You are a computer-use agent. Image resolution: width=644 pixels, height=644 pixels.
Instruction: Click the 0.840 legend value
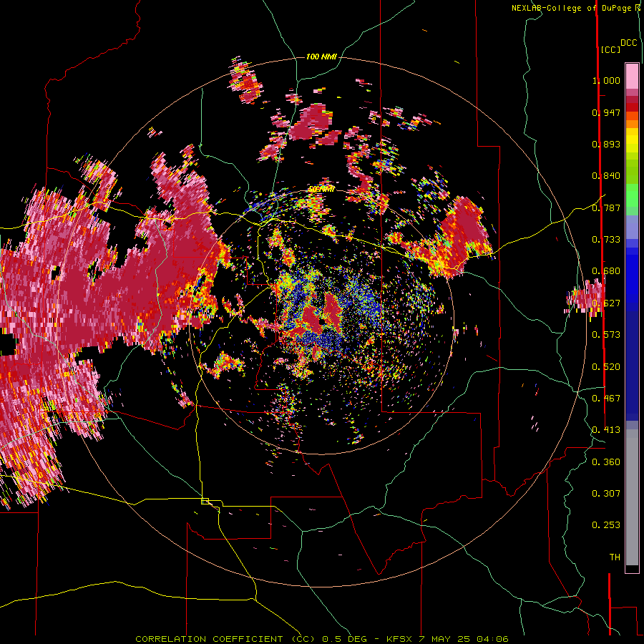pyautogui.click(x=606, y=176)
